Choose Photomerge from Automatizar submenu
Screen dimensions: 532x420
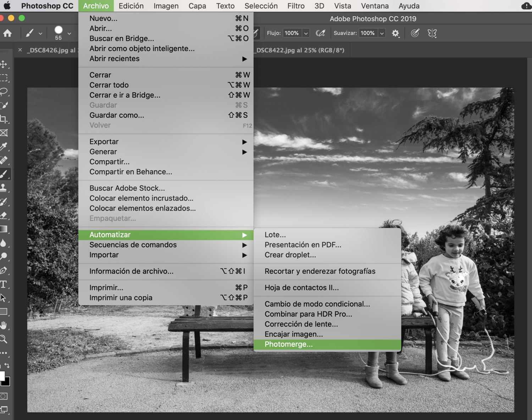pyautogui.click(x=327, y=345)
